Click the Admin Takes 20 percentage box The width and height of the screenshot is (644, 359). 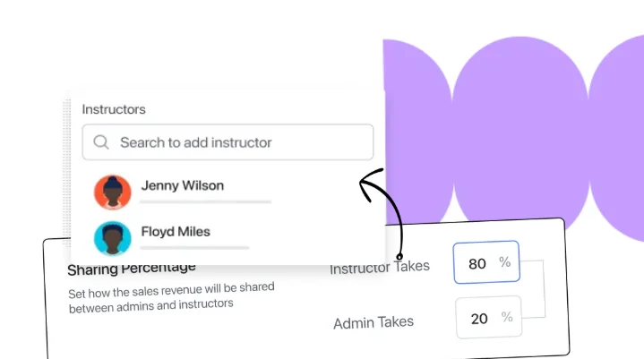pos(487,318)
